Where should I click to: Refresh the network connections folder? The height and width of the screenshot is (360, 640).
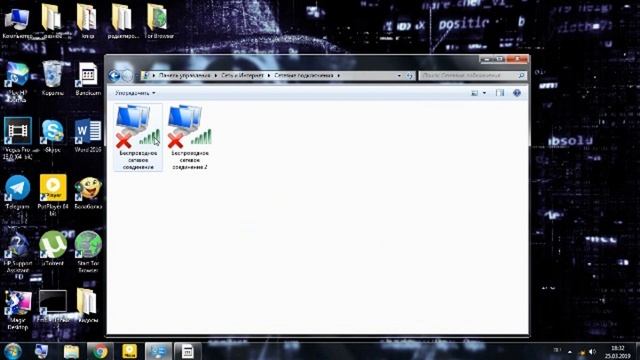pos(410,76)
